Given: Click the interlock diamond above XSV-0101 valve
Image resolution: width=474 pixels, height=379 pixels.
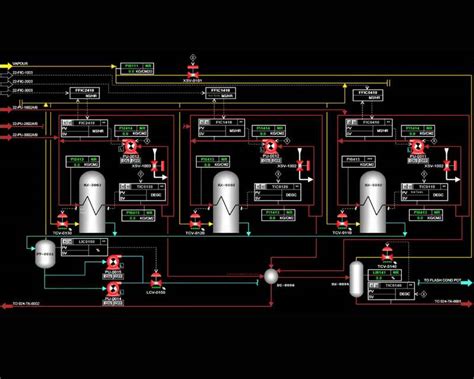Looking at the screenshot, I should coord(193,58).
